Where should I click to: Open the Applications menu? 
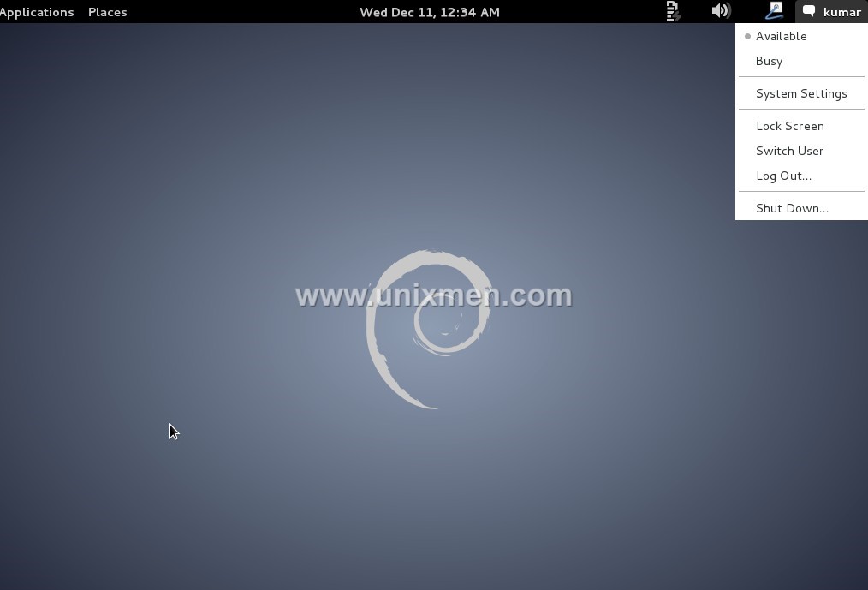pyautogui.click(x=37, y=12)
